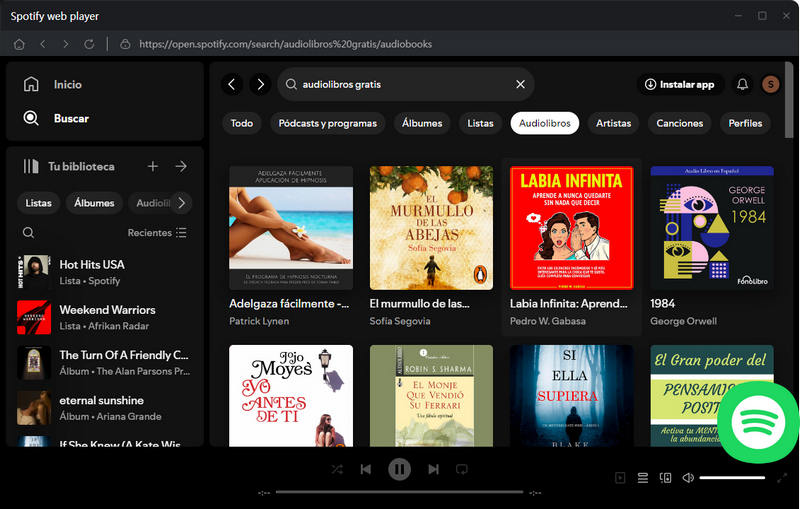Search within your library
800x509 pixels.
pos(29,233)
